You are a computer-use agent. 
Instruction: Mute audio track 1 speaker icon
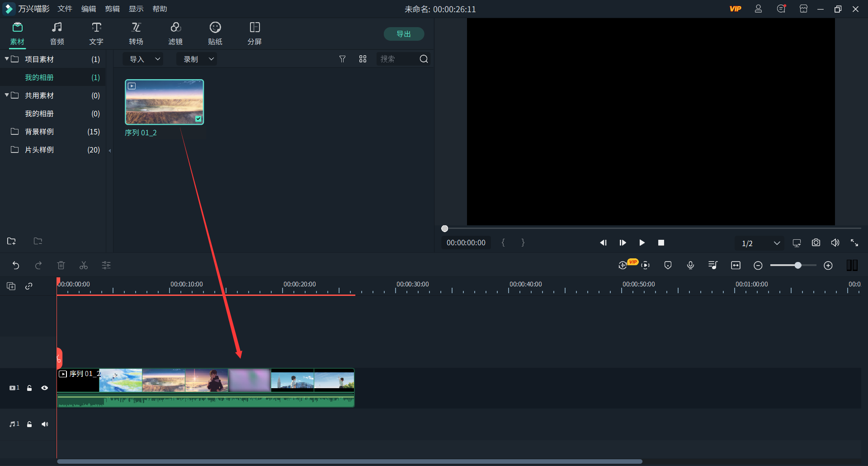pos(45,424)
